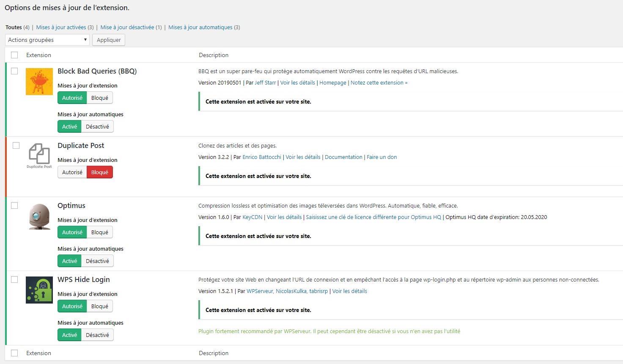
Task: Set Optimus automatic updates to Désactivé
Action: [x=98, y=261]
